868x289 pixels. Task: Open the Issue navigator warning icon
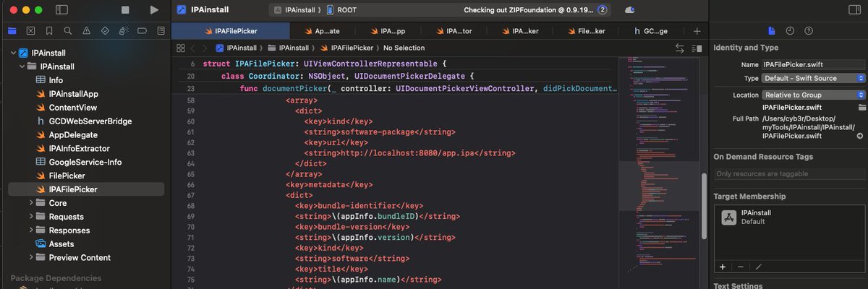tap(86, 31)
